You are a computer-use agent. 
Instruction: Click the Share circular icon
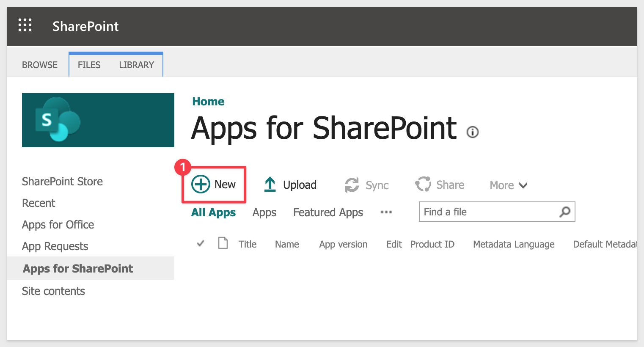coord(423,184)
